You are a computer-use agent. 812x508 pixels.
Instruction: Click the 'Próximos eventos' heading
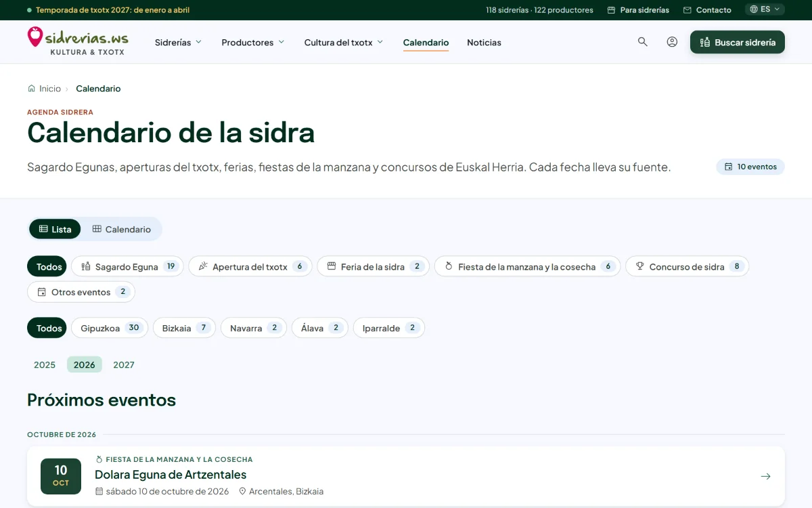(x=101, y=400)
